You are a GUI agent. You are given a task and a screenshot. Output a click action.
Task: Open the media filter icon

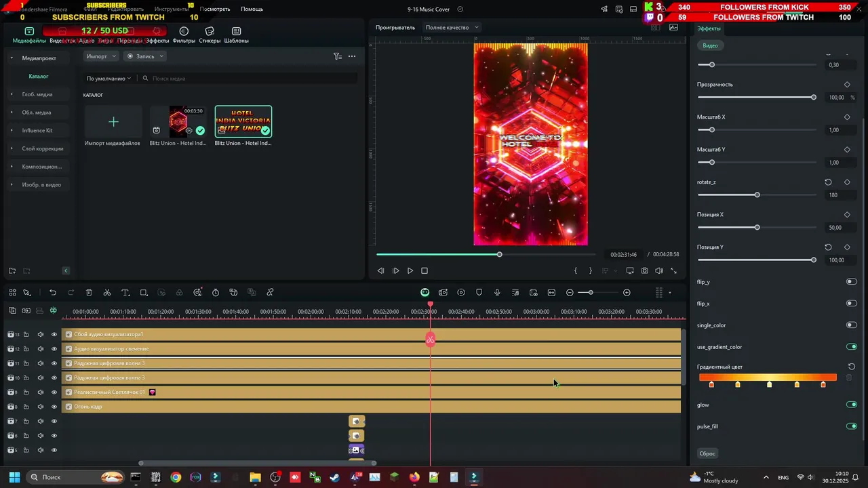coord(337,56)
